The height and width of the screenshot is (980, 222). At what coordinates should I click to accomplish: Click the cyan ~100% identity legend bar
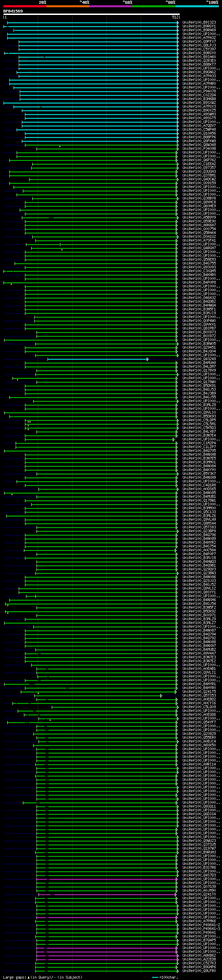coord(197,6)
